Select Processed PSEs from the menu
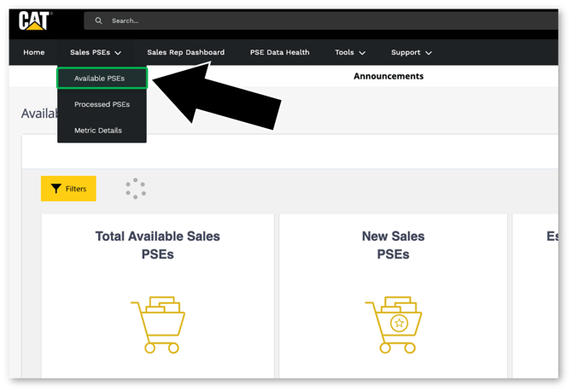This screenshot has height=392, width=572. click(102, 104)
